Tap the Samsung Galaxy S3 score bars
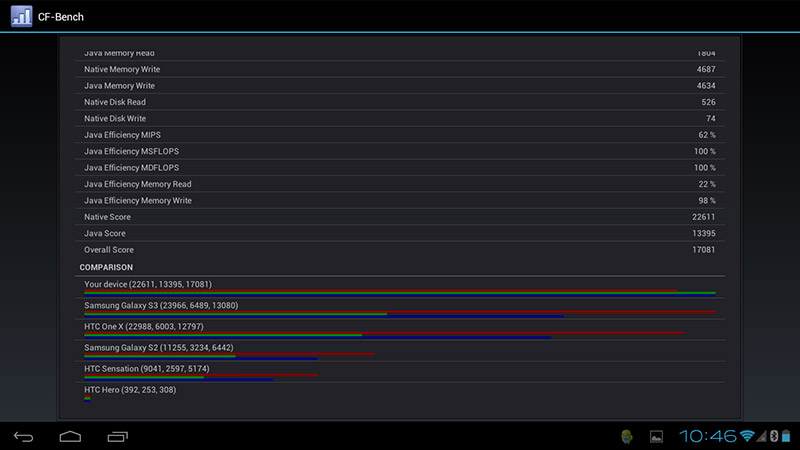 399,314
